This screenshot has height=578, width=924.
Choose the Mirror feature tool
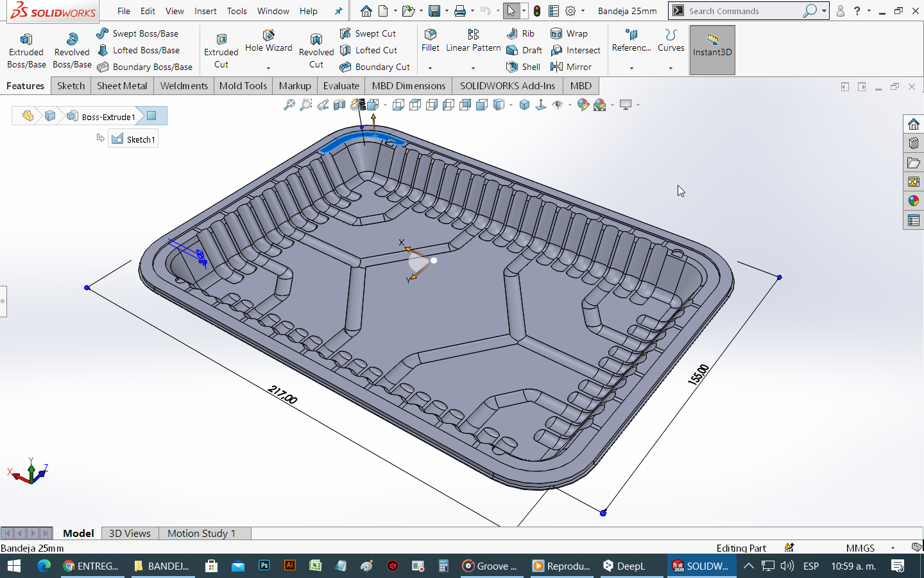(570, 67)
